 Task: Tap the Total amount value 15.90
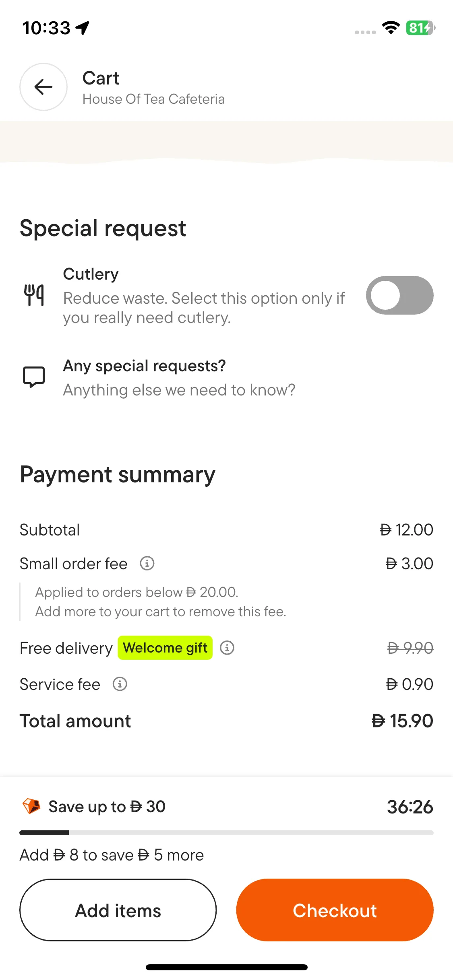coord(402,721)
